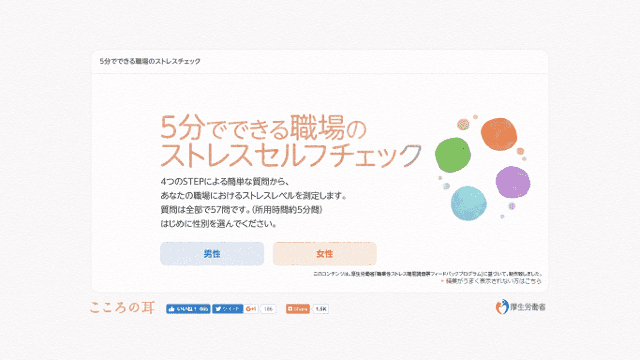
Task: Select the 男性 (male) button
Action: [x=212, y=253]
